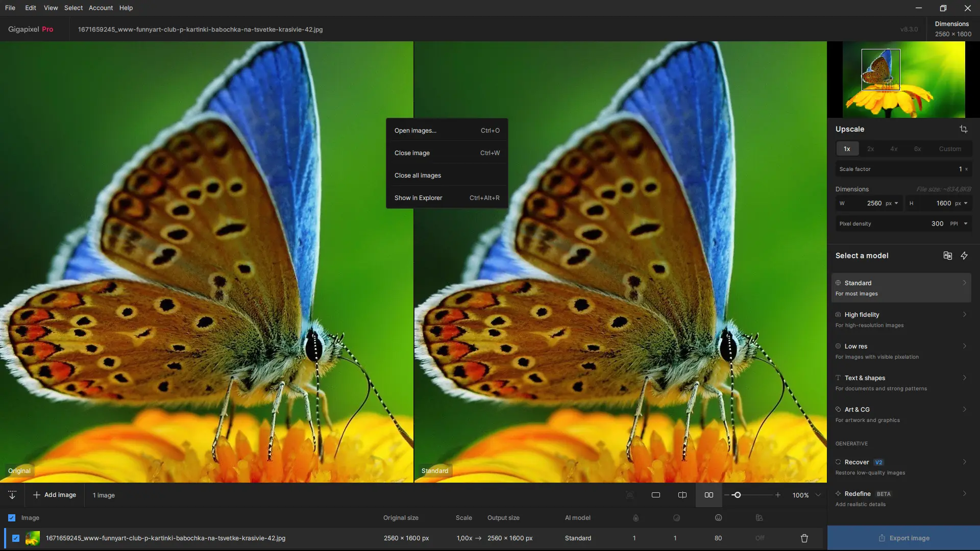
Task: Delete the butterfly image with trash icon
Action: (804, 538)
